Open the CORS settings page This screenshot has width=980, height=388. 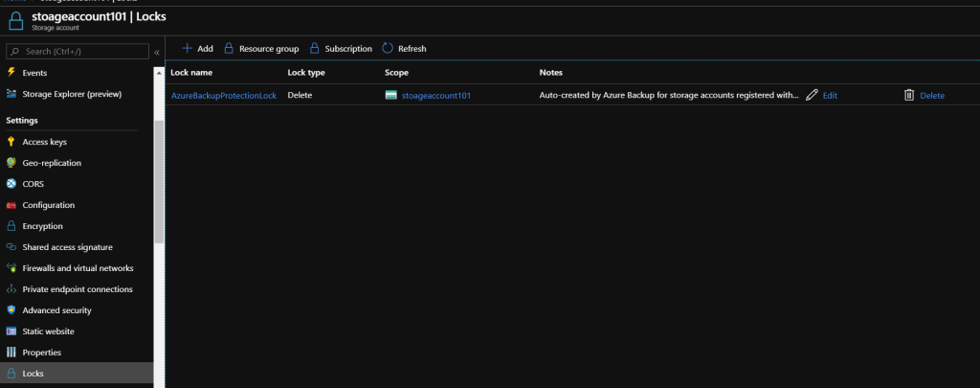click(x=33, y=184)
